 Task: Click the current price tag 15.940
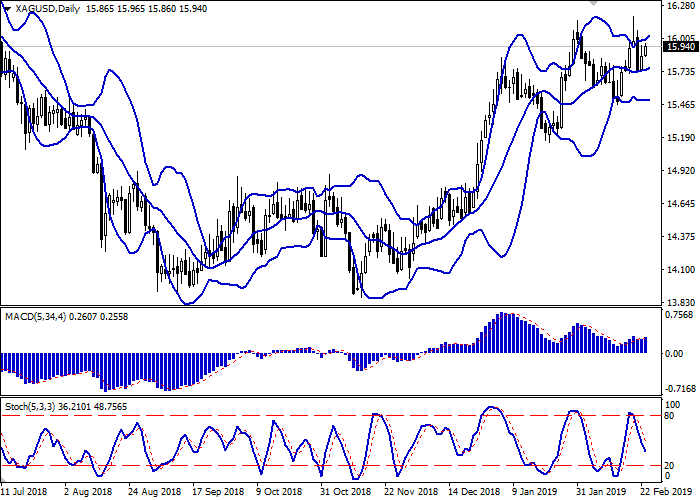click(680, 47)
